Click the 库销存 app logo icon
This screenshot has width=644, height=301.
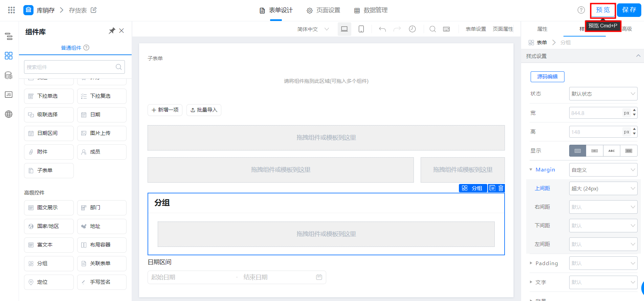tap(28, 10)
